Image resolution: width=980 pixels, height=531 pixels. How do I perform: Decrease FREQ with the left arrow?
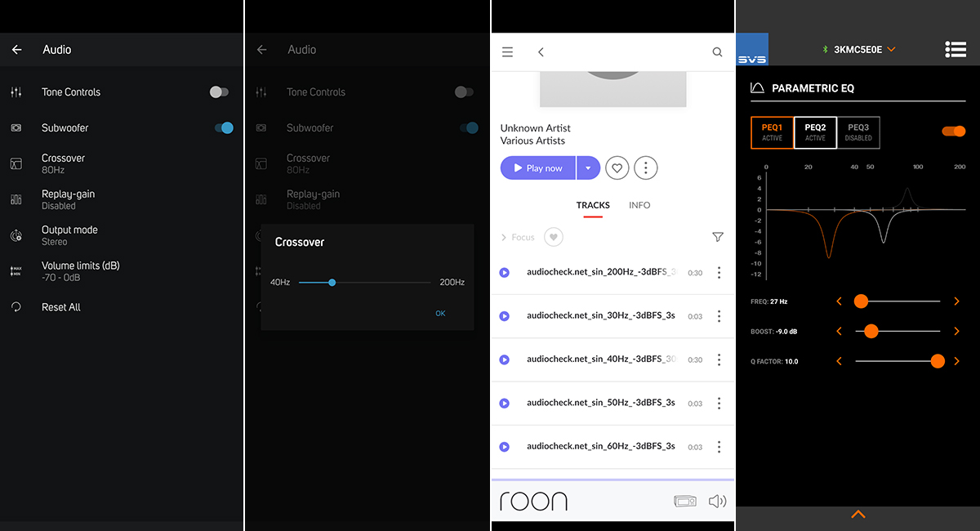tap(839, 301)
